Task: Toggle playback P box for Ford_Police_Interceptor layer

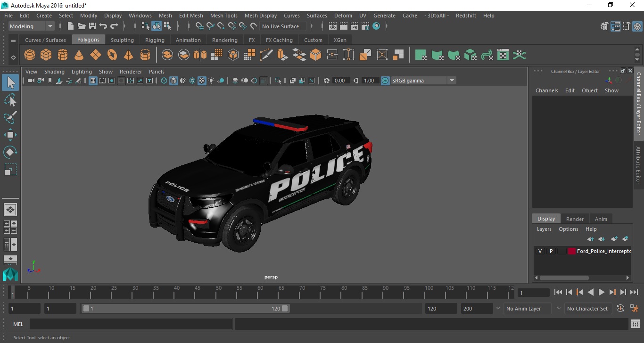Action: (551, 251)
